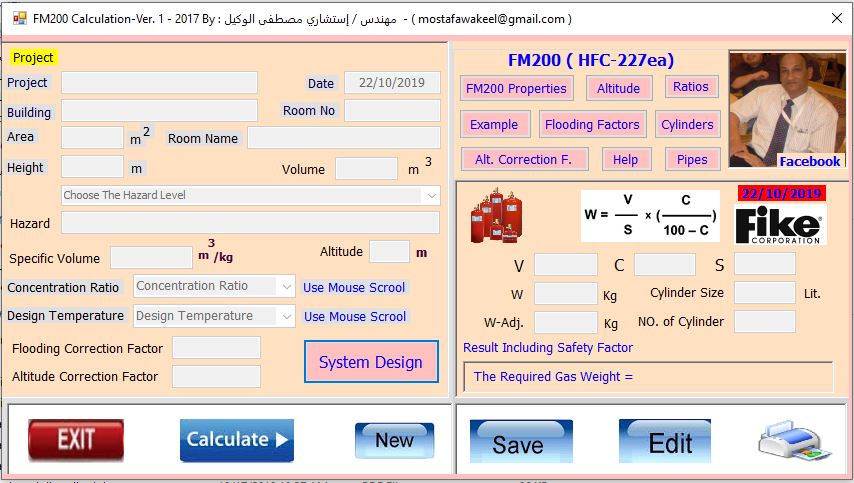The height and width of the screenshot is (483, 854).
Task: Expand the Concentration Ratio dropdown
Action: point(286,286)
